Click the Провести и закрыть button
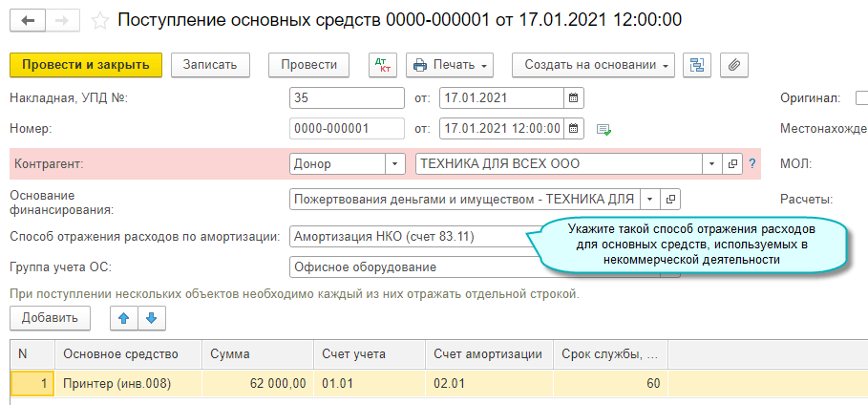This screenshot has height=405, width=868. [x=86, y=65]
